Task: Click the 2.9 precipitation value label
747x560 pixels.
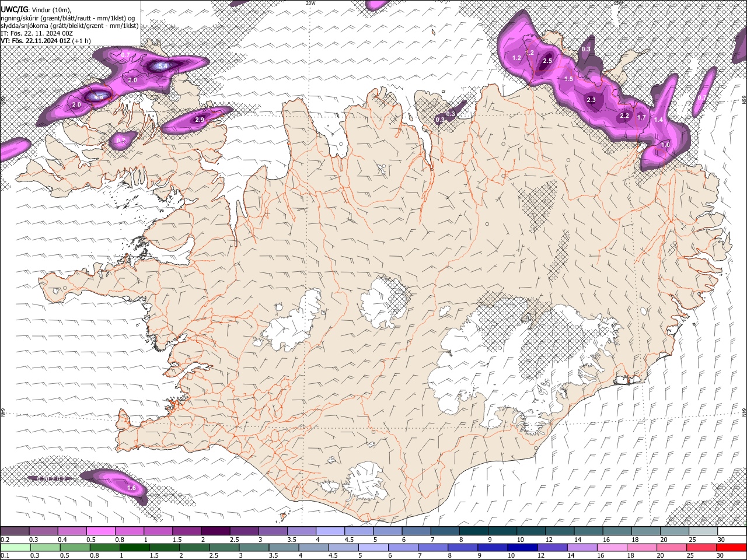Action: click(199, 120)
